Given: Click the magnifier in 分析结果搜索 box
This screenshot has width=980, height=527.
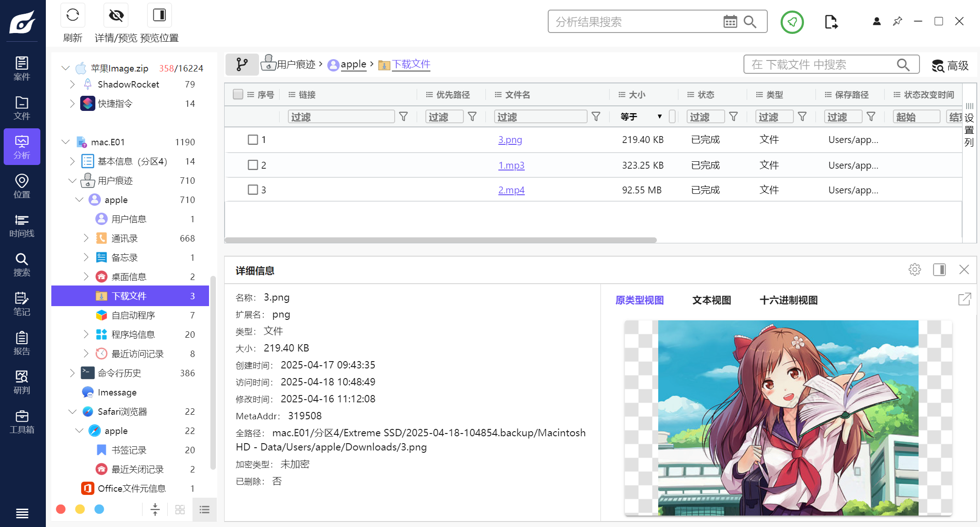Looking at the screenshot, I should coord(750,22).
